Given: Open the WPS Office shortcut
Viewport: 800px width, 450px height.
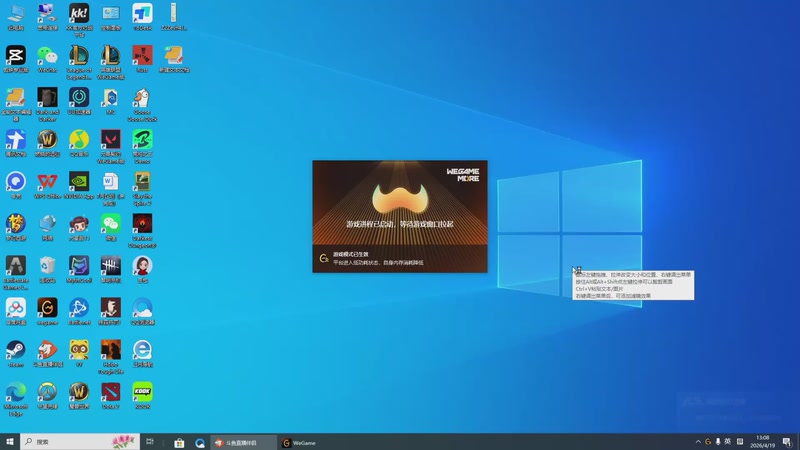Looking at the screenshot, I should click(47, 185).
